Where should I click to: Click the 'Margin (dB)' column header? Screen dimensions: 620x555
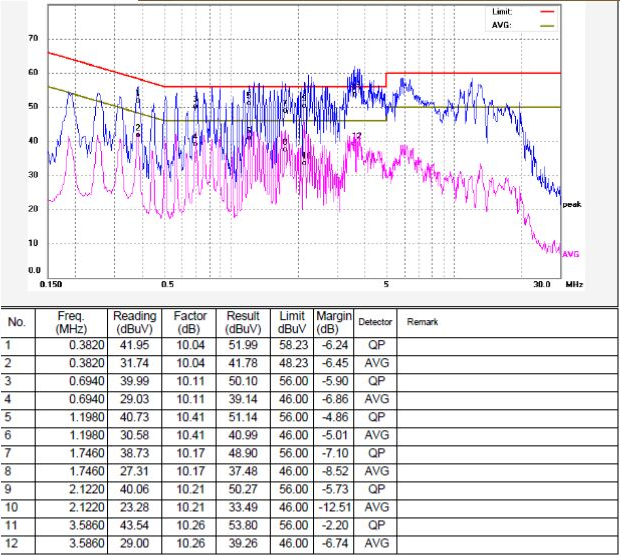(x=333, y=323)
